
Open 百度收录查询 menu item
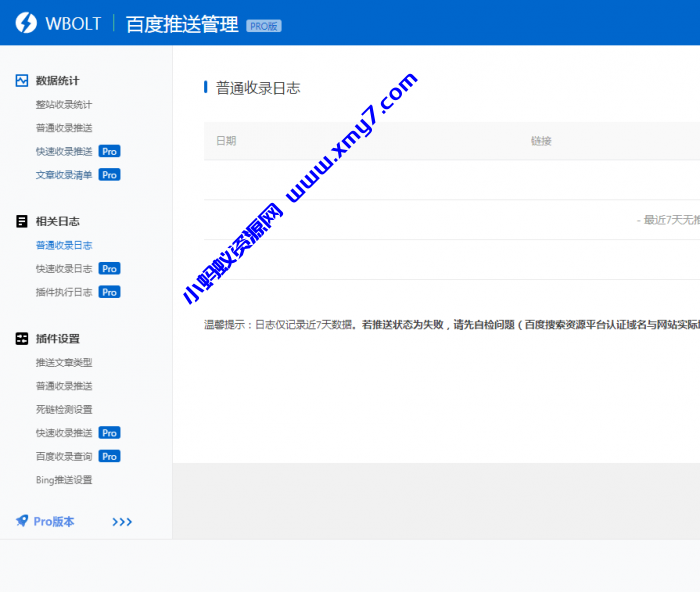(64, 457)
